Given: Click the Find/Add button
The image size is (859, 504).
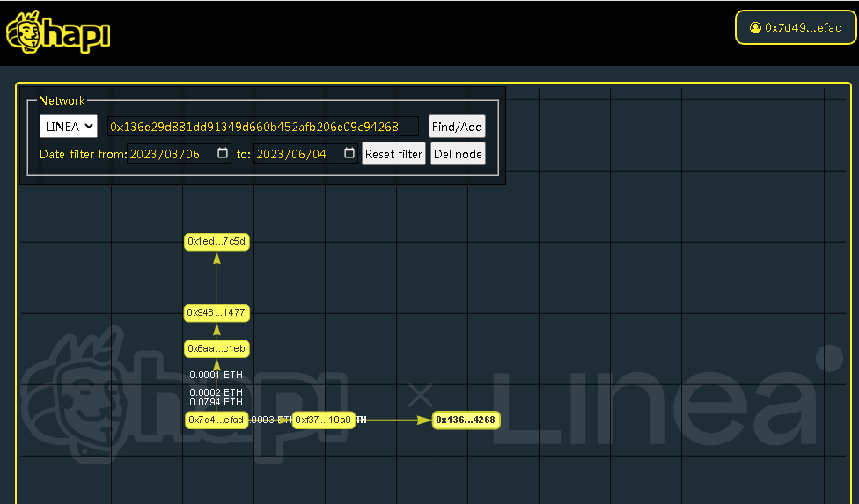Looking at the screenshot, I should 457,127.
